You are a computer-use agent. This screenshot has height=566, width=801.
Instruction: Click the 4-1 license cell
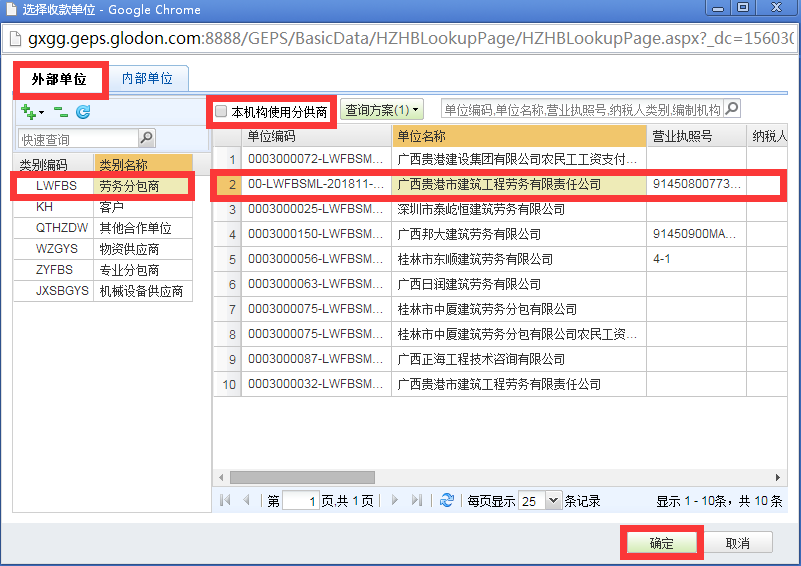click(x=696, y=259)
